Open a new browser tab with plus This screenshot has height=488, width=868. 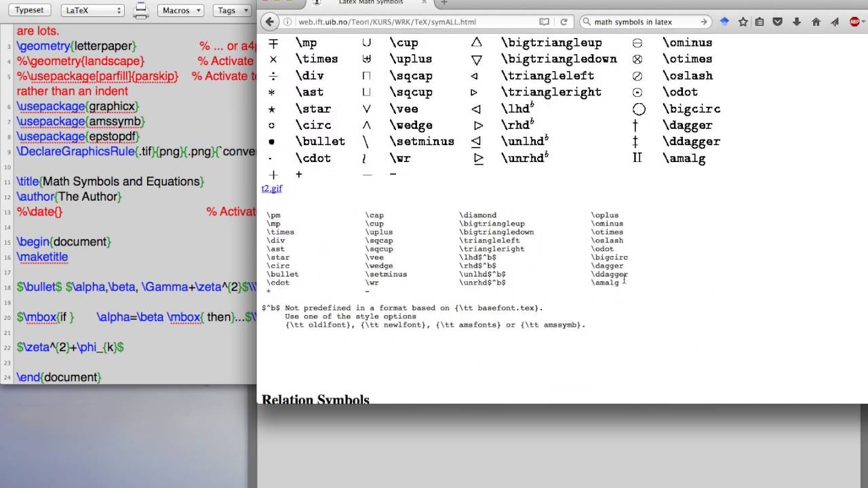(x=444, y=3)
